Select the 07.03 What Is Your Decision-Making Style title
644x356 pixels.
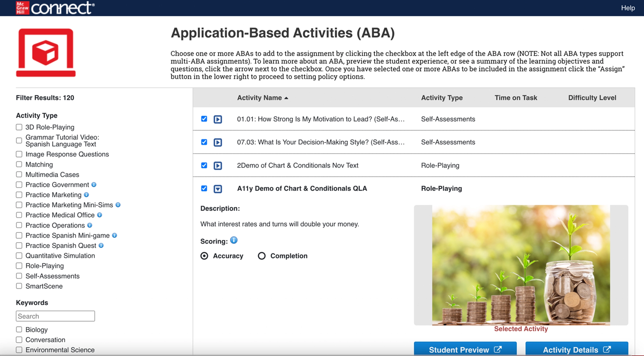click(x=321, y=142)
